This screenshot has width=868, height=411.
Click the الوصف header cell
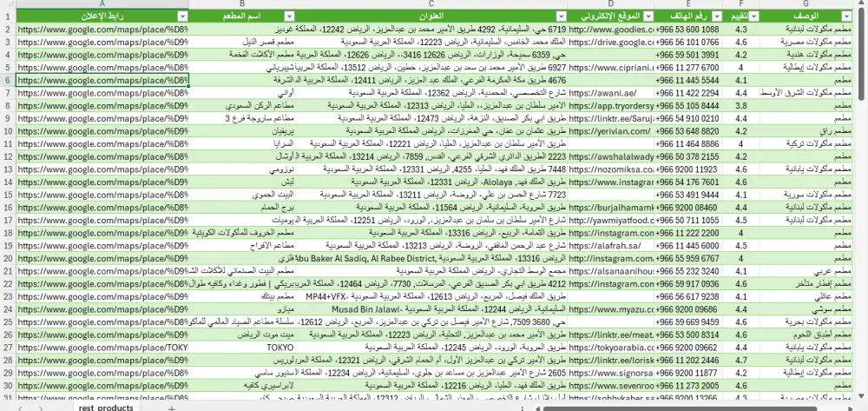pos(806,16)
